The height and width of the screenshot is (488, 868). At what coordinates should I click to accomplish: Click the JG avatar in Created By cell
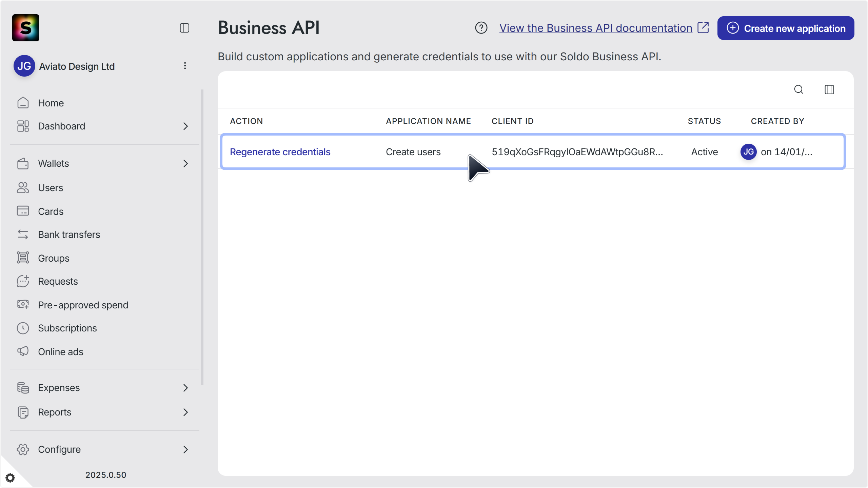[748, 151]
